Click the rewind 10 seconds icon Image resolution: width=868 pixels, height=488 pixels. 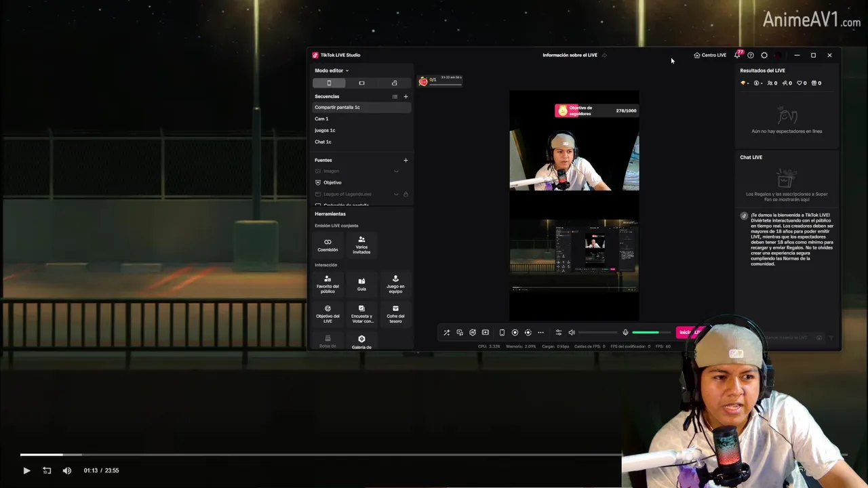(47, 470)
